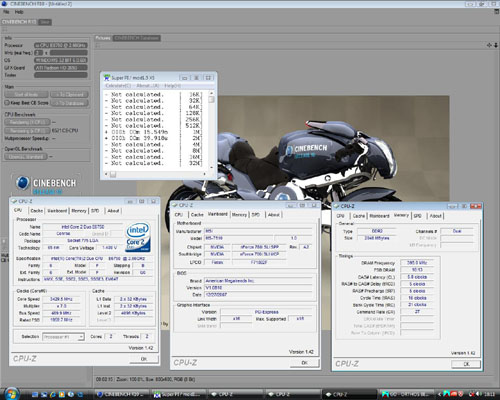Switch to the CINEBENCH Database tab

pos(136,38)
